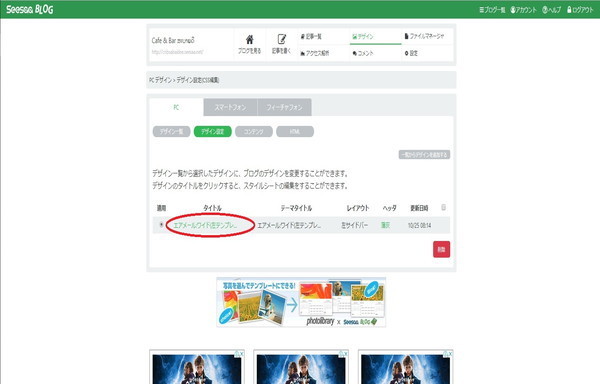Open アクセス解析 access analytics
600x384 pixels.
click(315, 53)
